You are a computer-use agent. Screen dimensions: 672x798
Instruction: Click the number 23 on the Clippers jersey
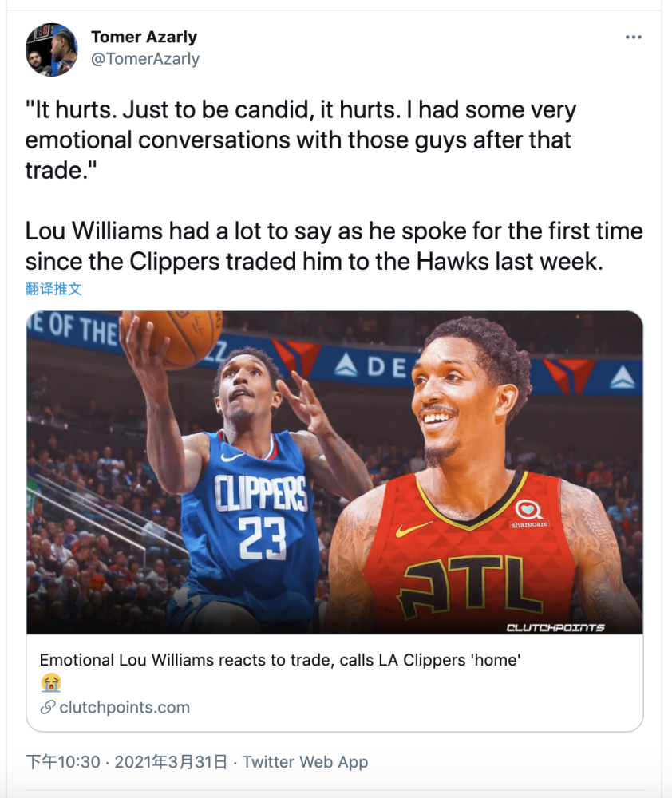[x=263, y=538]
